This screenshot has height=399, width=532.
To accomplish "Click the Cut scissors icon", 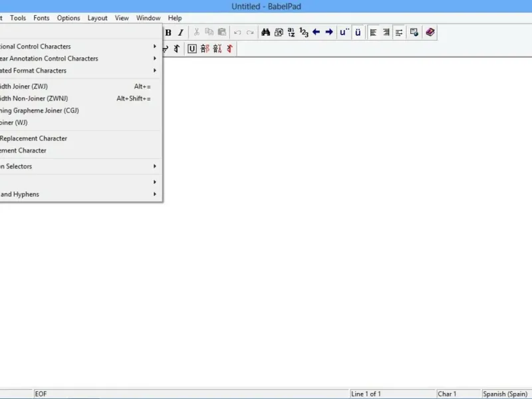I will [196, 32].
